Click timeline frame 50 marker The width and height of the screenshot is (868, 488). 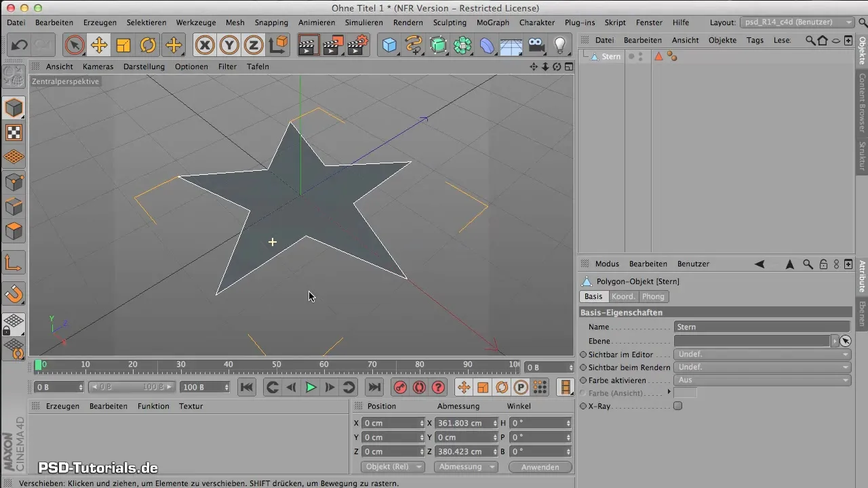(x=277, y=365)
